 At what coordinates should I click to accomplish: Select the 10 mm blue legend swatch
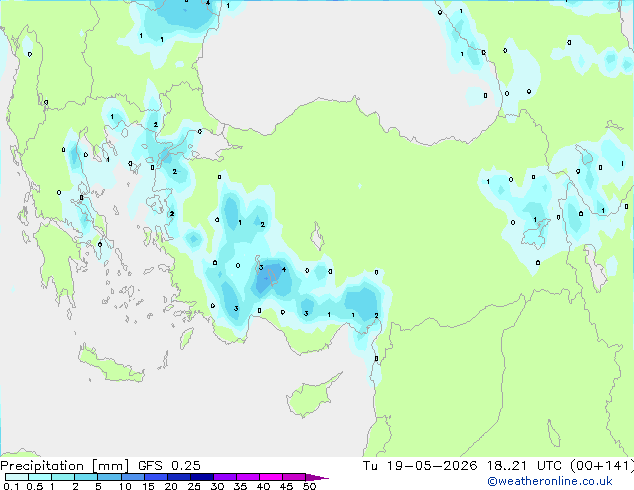pyautogui.click(x=133, y=477)
